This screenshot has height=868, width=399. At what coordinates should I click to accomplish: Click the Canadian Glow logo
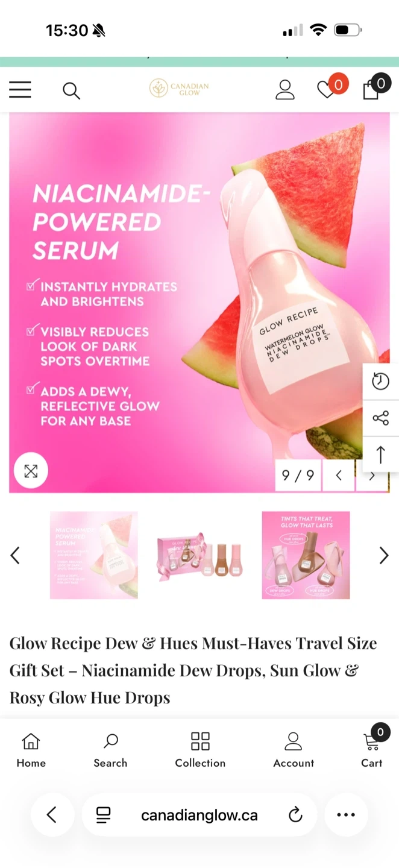(180, 89)
